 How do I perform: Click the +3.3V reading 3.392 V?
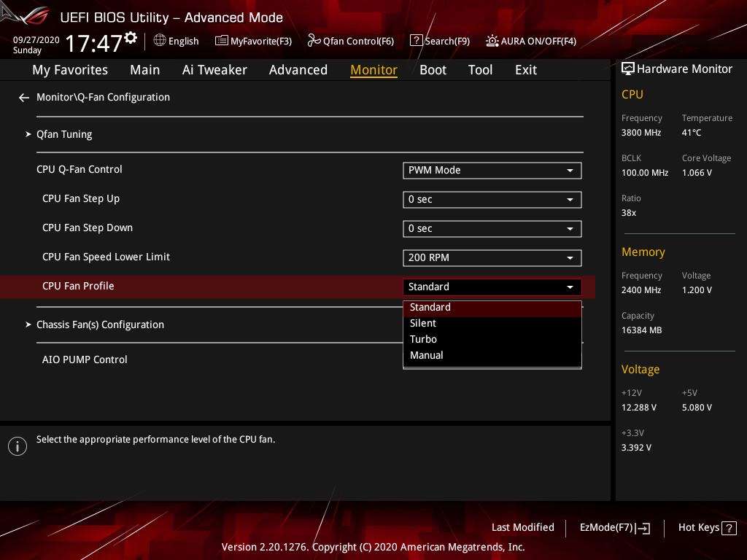point(636,448)
